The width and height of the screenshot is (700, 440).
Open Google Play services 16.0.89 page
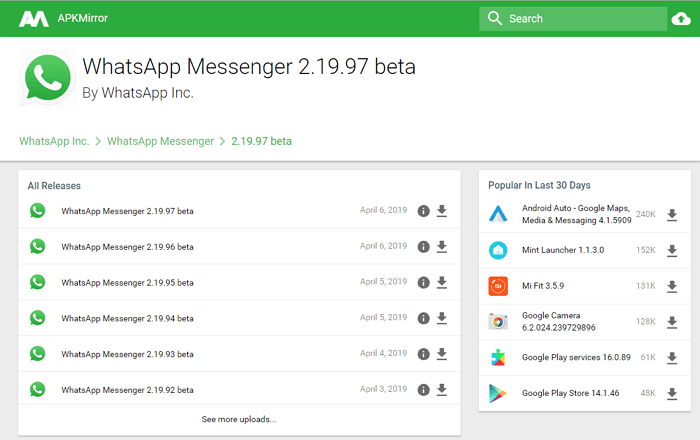tap(575, 358)
